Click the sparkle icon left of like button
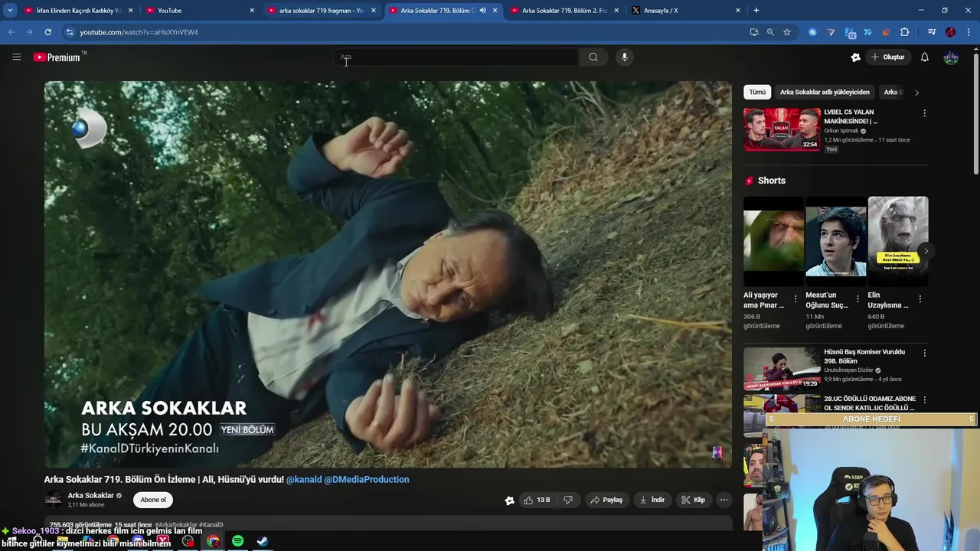980x551 pixels. 510,500
